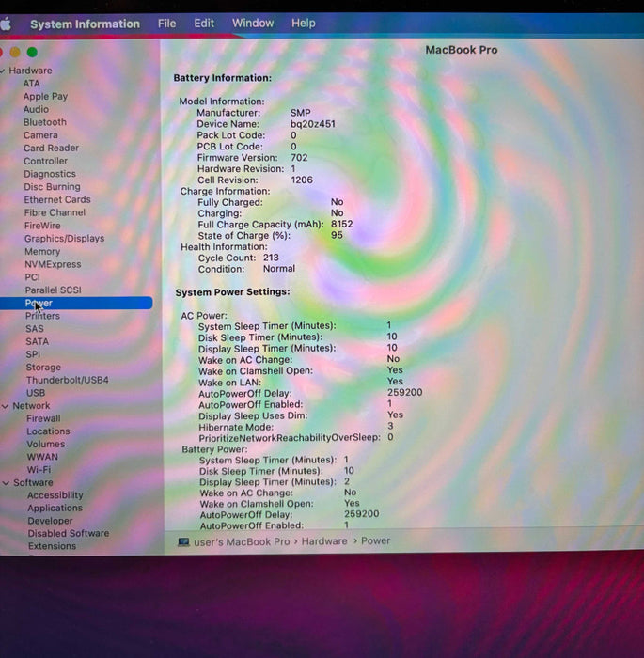Select Locations under Network
Image resolution: width=644 pixels, height=658 pixels.
(x=48, y=431)
